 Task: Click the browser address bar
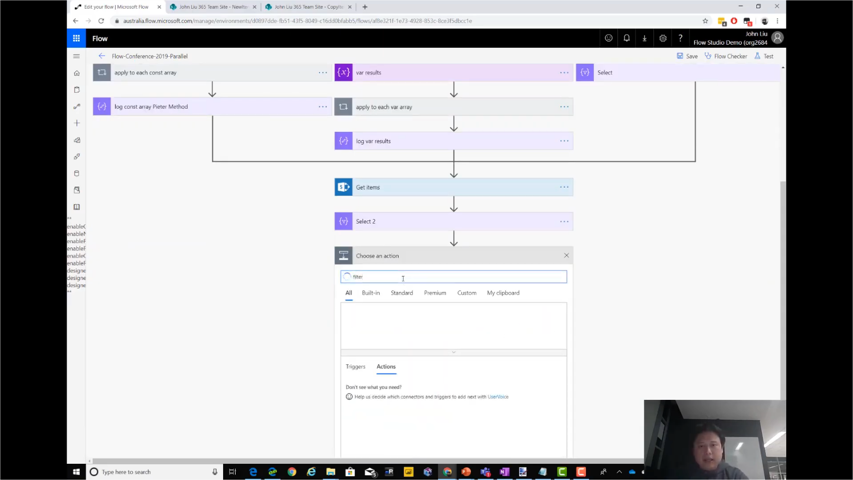pos(408,21)
